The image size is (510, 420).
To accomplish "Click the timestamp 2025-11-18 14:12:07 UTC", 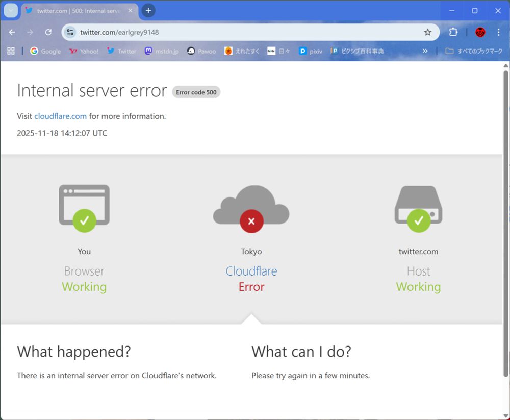I will [62, 133].
